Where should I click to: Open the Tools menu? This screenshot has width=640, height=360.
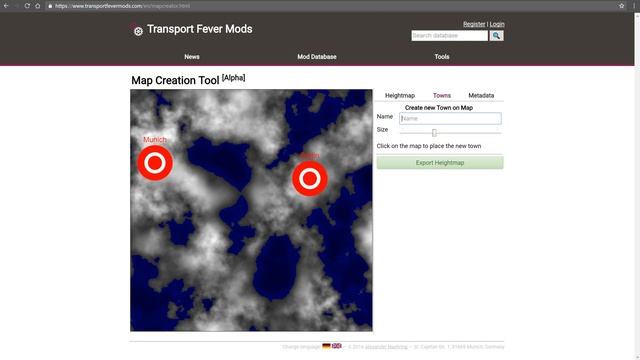click(442, 57)
